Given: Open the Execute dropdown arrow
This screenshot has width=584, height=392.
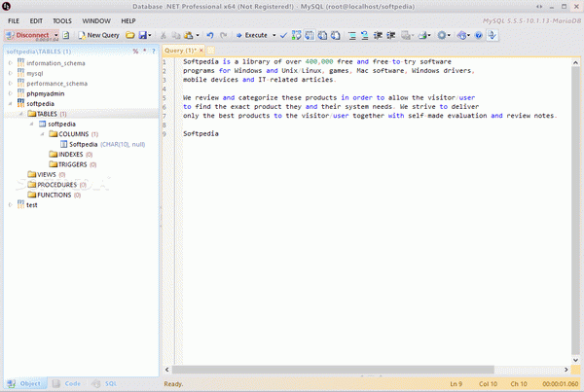Looking at the screenshot, I should coord(274,35).
